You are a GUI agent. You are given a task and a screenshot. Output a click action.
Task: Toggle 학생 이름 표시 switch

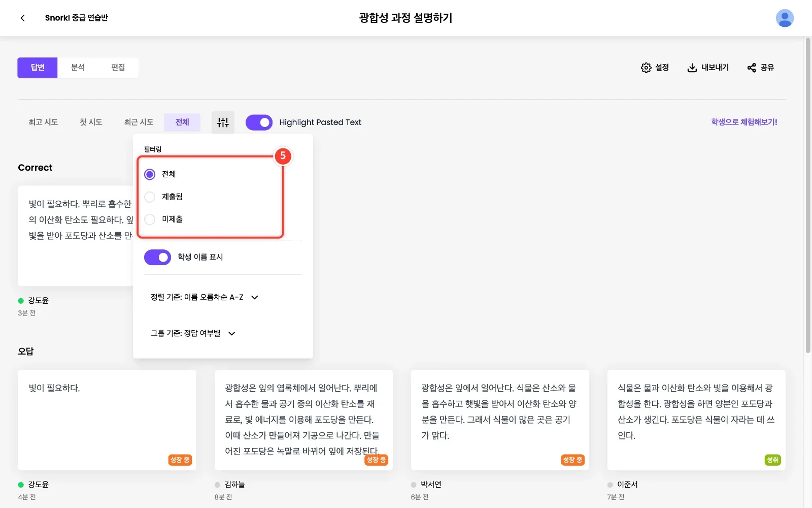[x=157, y=258]
